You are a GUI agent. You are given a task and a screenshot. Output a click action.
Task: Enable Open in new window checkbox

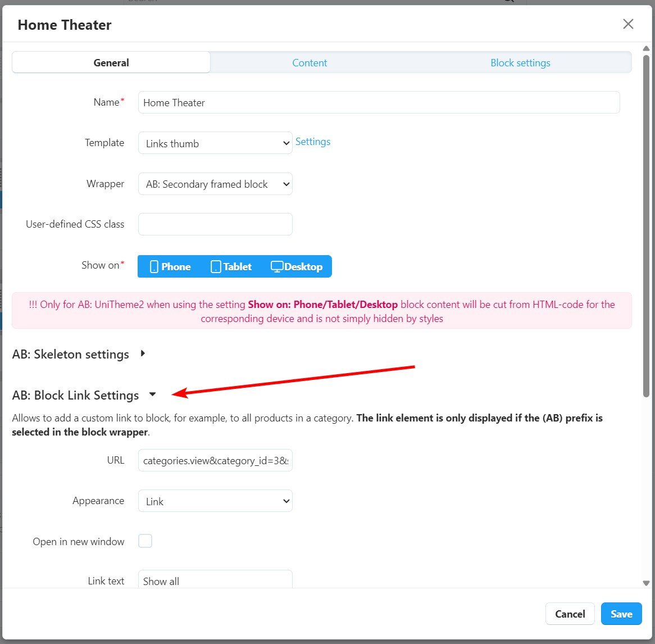[145, 541]
